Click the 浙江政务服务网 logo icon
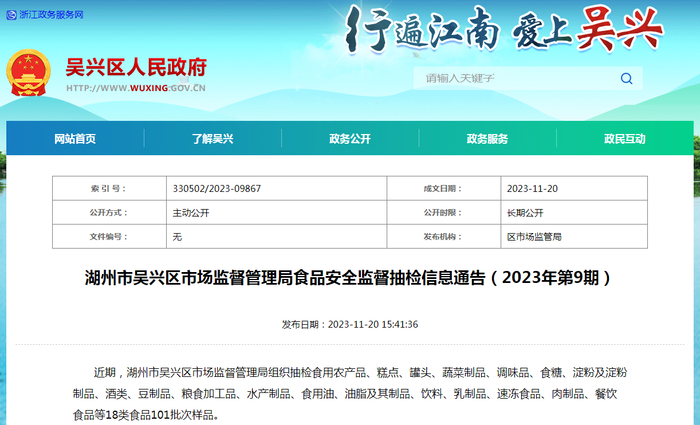This screenshot has width=700, height=425. point(12,15)
